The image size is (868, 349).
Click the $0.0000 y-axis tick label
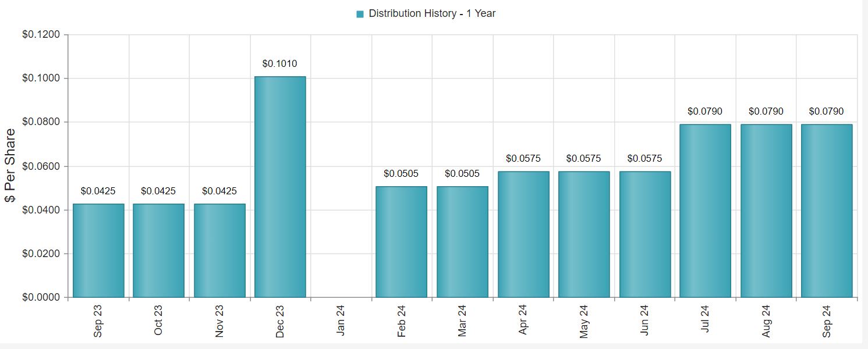(41, 298)
